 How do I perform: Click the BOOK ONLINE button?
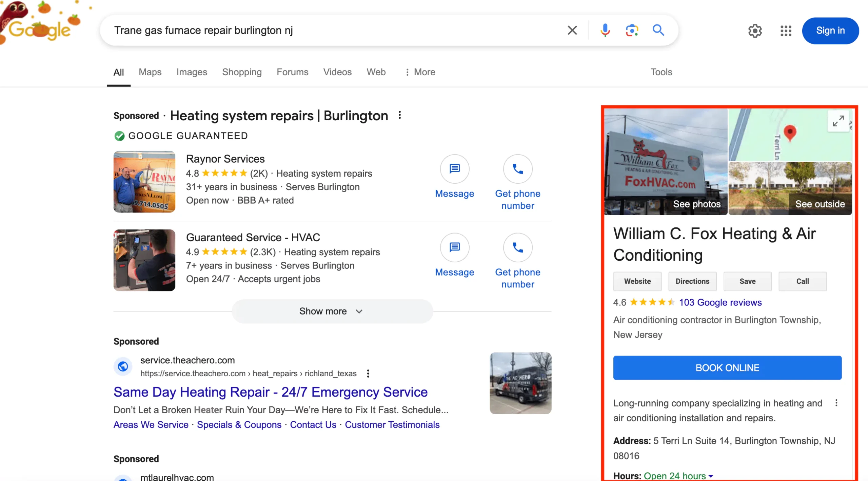[x=727, y=367]
